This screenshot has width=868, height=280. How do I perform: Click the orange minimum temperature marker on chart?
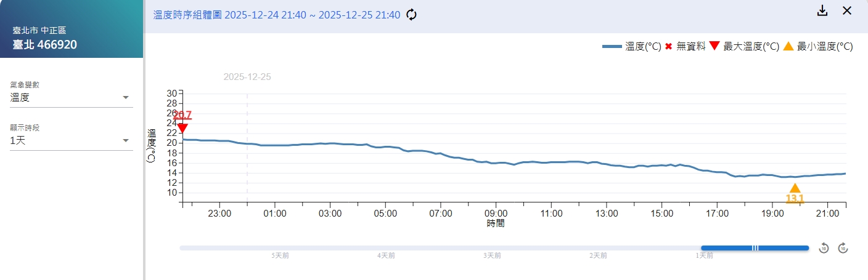pyautogui.click(x=795, y=189)
